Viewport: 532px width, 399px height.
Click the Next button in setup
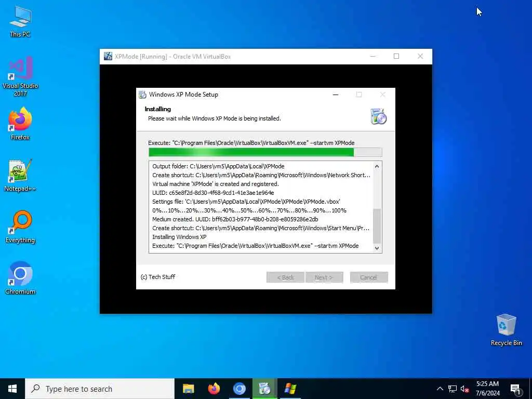[324, 277]
